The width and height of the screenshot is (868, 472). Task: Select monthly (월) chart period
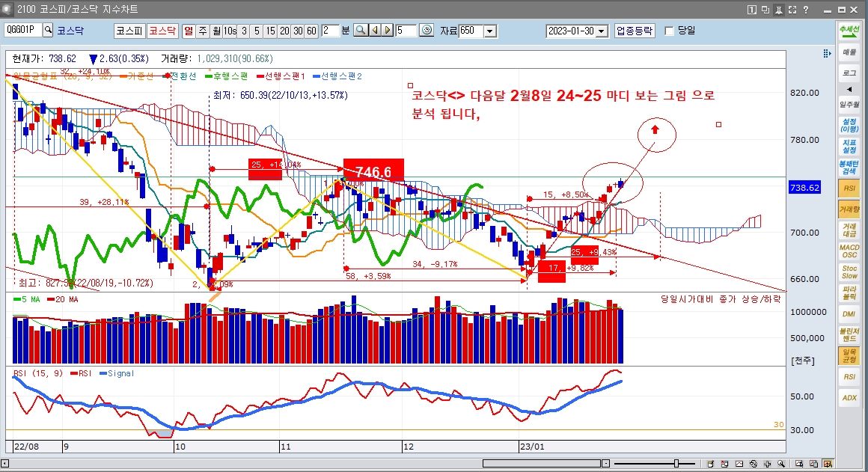click(216, 31)
